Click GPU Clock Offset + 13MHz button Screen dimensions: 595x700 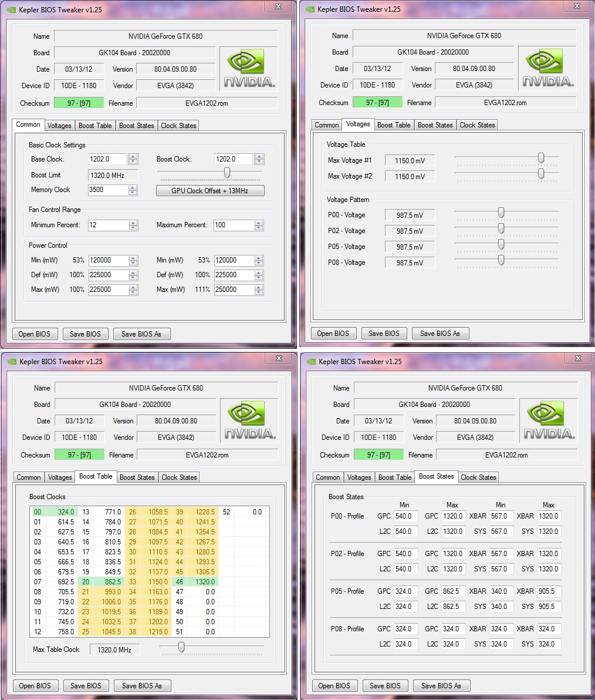tap(210, 191)
